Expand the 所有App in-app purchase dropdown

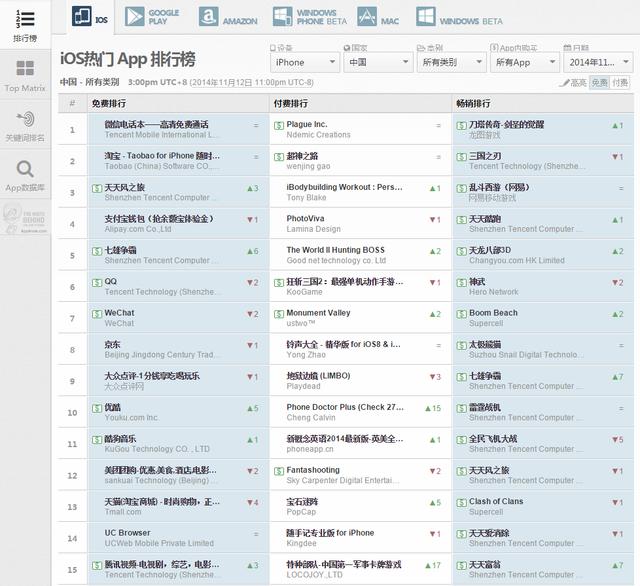click(524, 62)
